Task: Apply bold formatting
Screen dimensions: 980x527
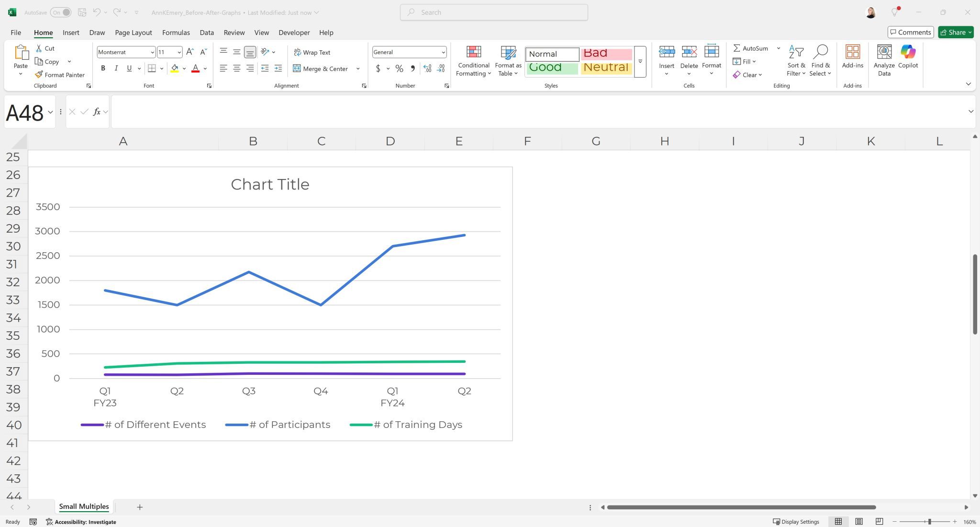Action: tap(103, 68)
